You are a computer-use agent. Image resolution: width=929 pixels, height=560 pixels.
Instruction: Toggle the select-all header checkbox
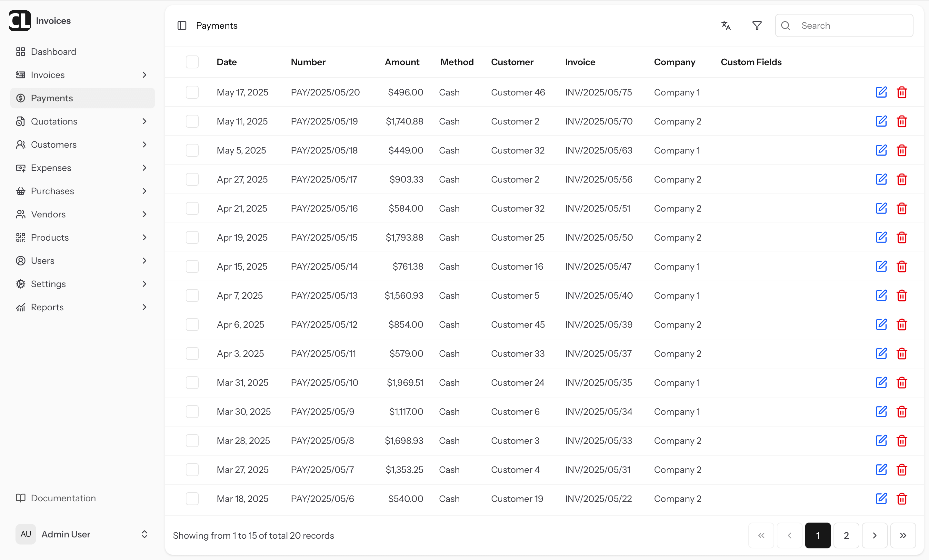(192, 62)
